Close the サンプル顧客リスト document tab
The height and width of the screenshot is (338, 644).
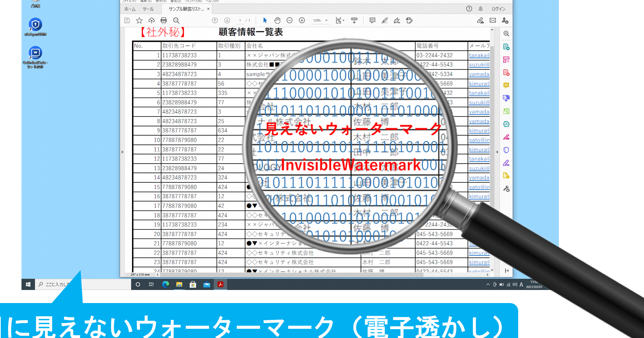point(208,9)
